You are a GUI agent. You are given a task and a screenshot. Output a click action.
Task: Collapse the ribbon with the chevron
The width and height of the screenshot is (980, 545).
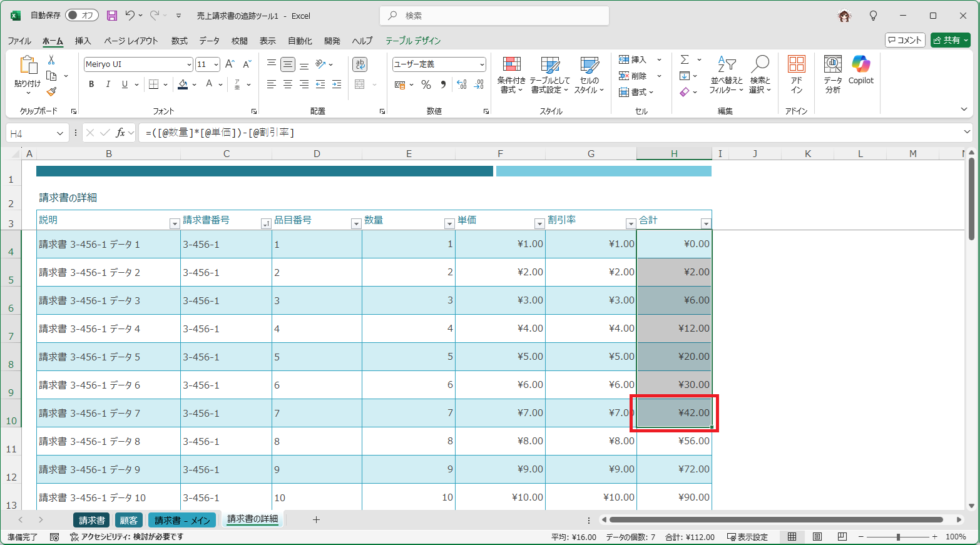pyautogui.click(x=964, y=110)
